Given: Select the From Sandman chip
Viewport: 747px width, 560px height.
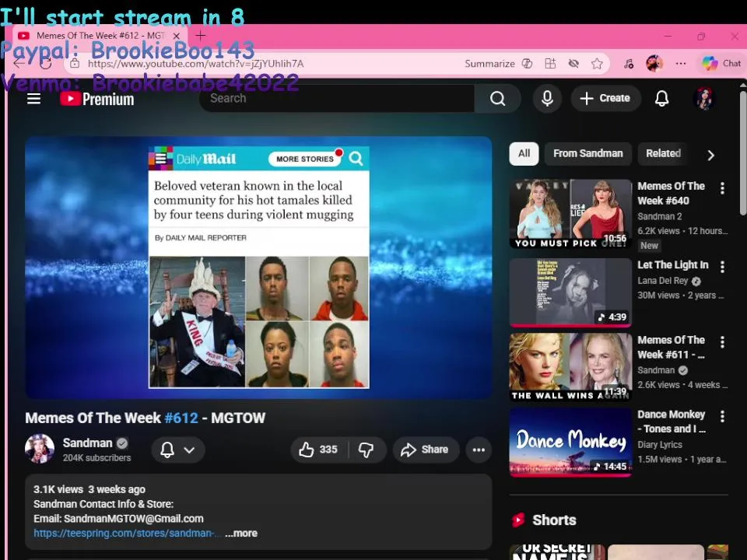Looking at the screenshot, I should pyautogui.click(x=588, y=153).
